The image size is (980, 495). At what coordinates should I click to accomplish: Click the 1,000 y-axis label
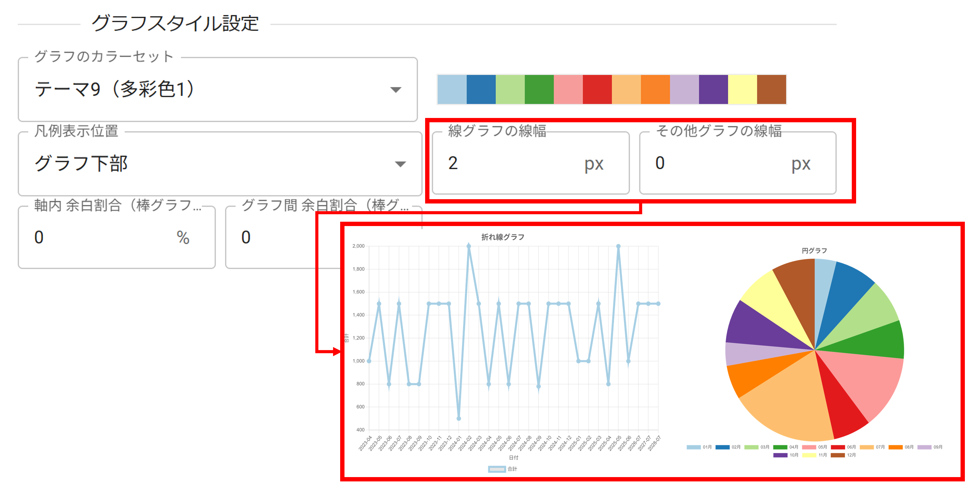358,361
